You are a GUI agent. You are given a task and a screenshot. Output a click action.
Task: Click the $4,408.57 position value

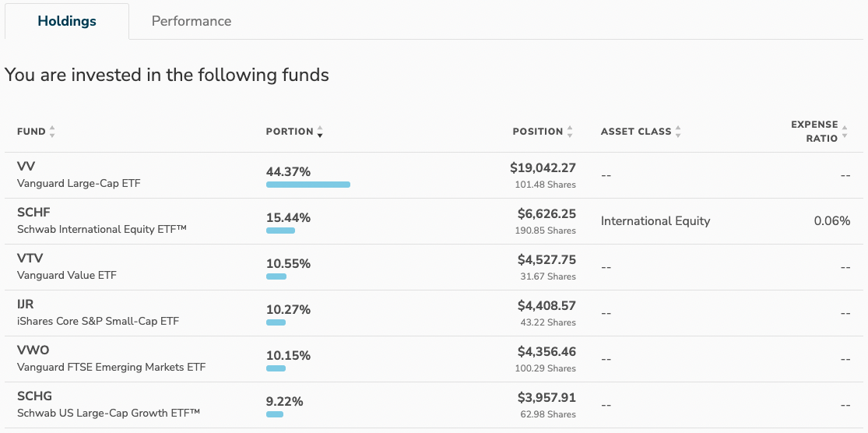(547, 305)
